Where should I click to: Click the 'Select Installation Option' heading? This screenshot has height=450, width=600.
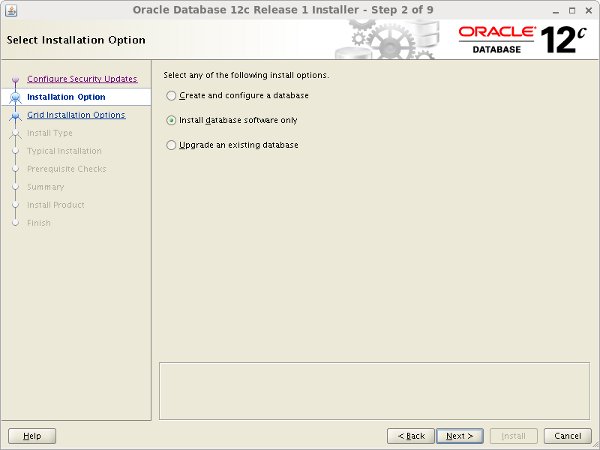tap(76, 40)
